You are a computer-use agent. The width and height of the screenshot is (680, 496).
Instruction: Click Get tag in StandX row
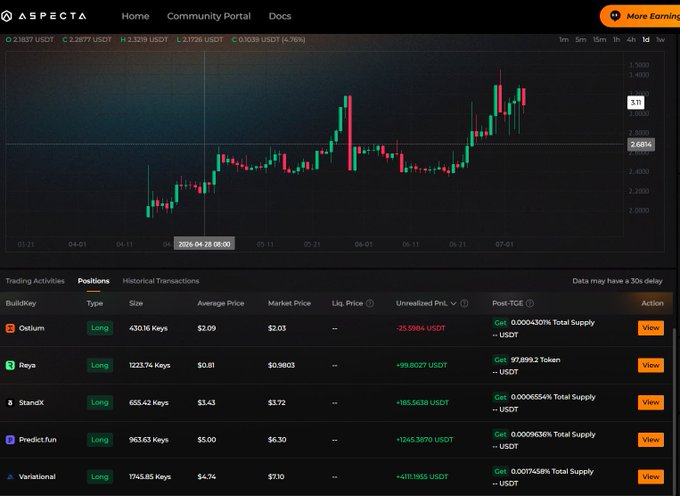500,397
